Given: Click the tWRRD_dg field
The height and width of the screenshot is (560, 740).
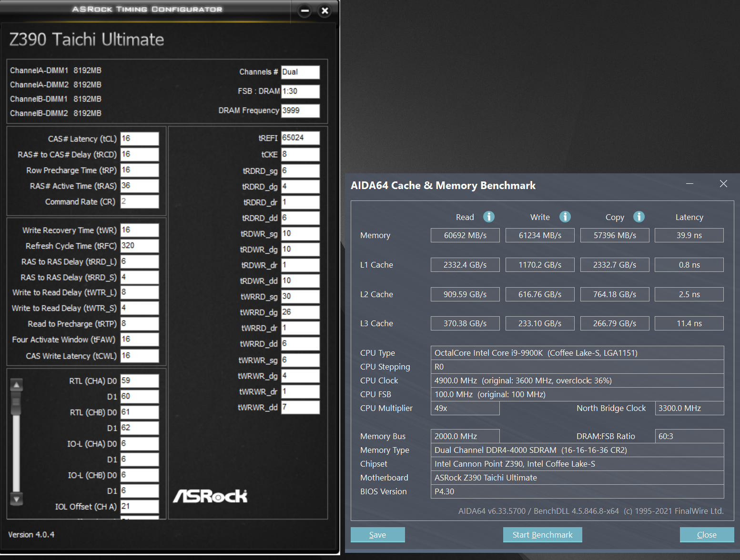Looking at the screenshot, I should (x=301, y=312).
